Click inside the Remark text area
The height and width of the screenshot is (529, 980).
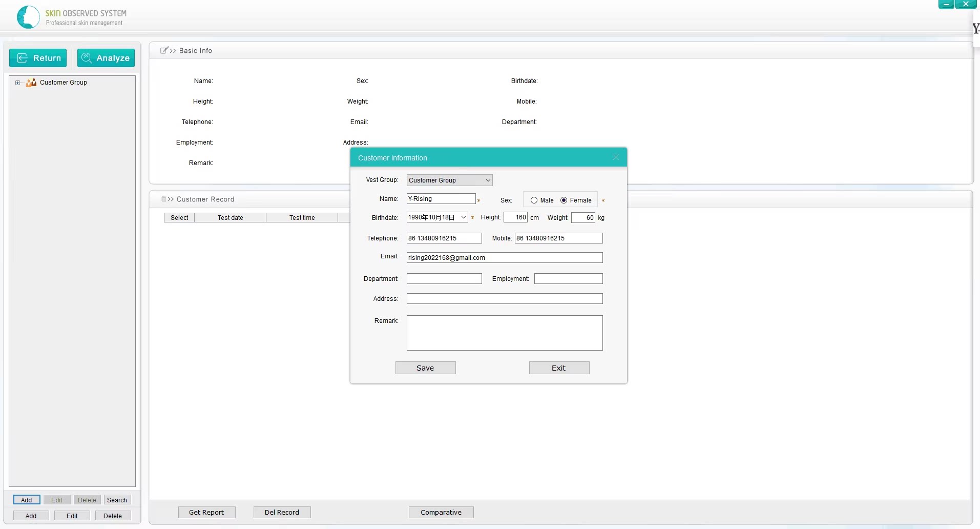[x=505, y=333]
